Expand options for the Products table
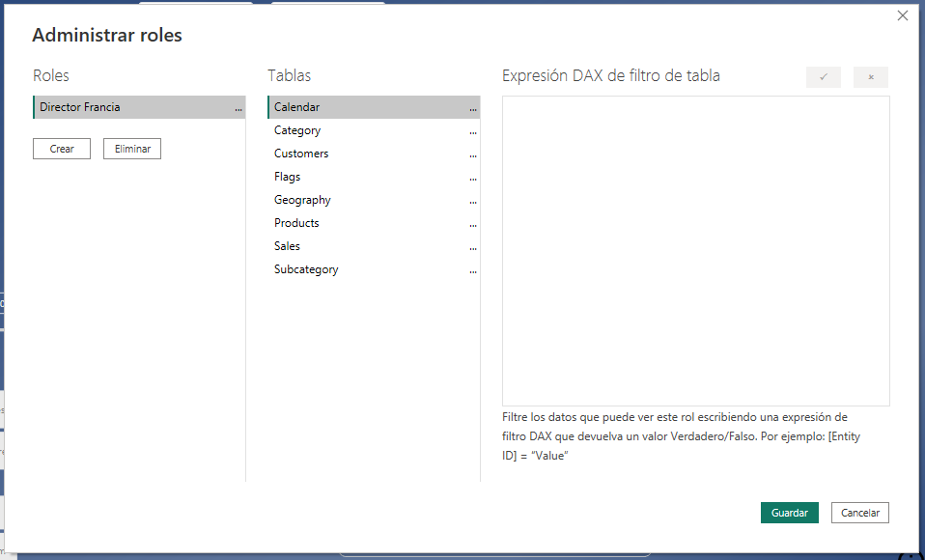925x560 pixels. tap(473, 224)
